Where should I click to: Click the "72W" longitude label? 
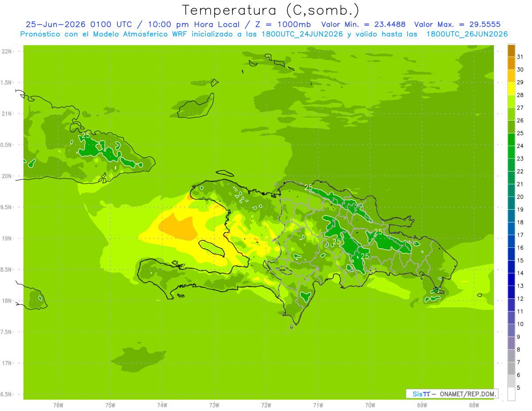pos(266,405)
